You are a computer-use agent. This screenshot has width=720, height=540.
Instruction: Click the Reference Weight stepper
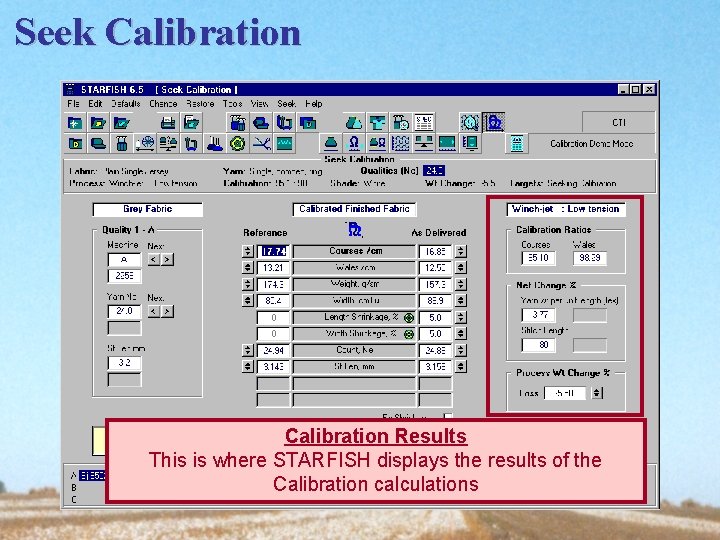tap(248, 284)
